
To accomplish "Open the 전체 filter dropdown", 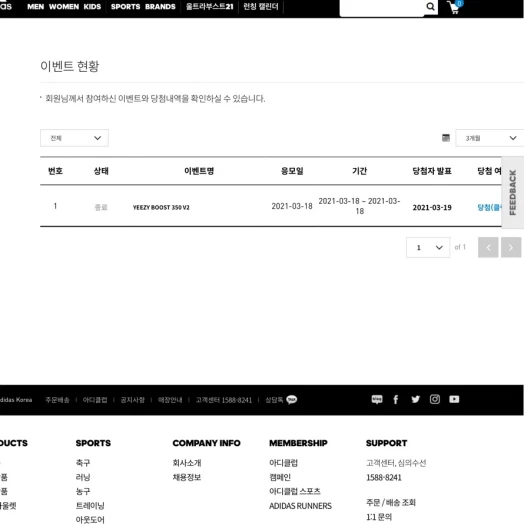I will (x=74, y=138).
